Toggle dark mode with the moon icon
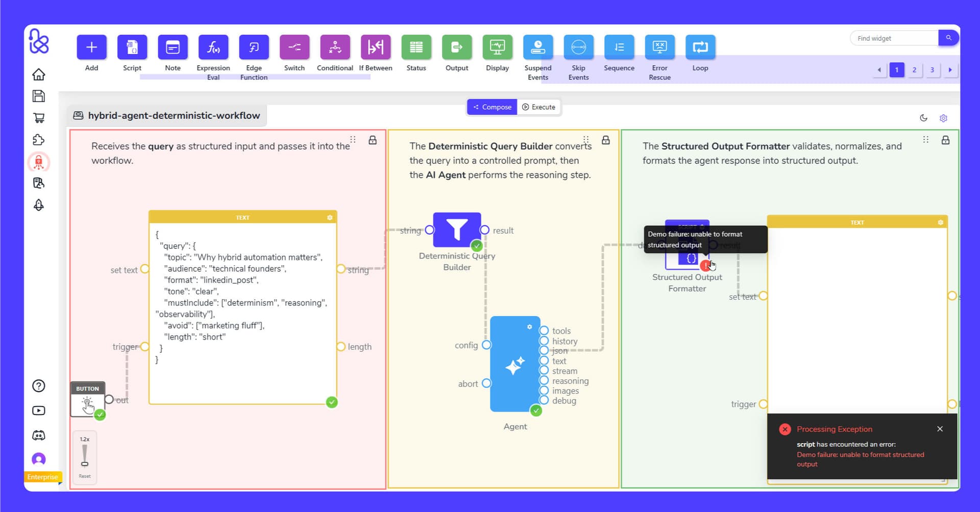This screenshot has height=512, width=980. point(924,118)
